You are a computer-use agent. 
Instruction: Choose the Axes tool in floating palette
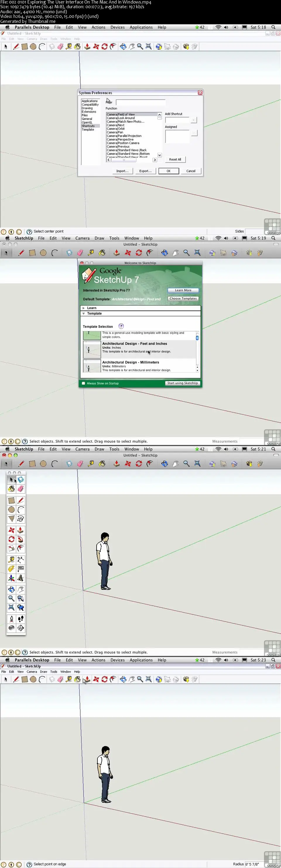pos(11,578)
